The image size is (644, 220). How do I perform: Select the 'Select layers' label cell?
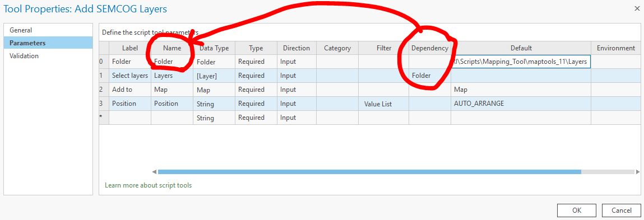[x=130, y=76]
